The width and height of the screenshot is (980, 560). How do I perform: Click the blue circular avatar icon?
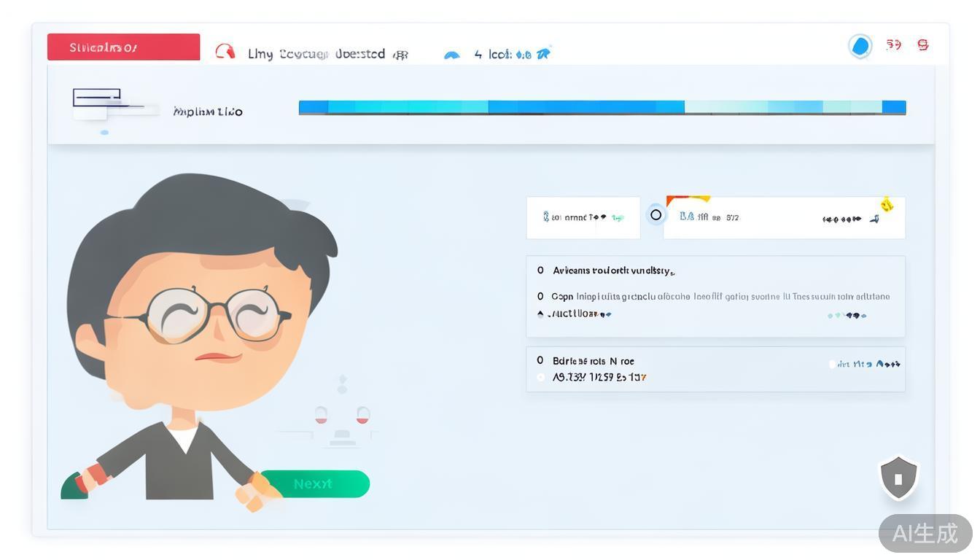860,46
